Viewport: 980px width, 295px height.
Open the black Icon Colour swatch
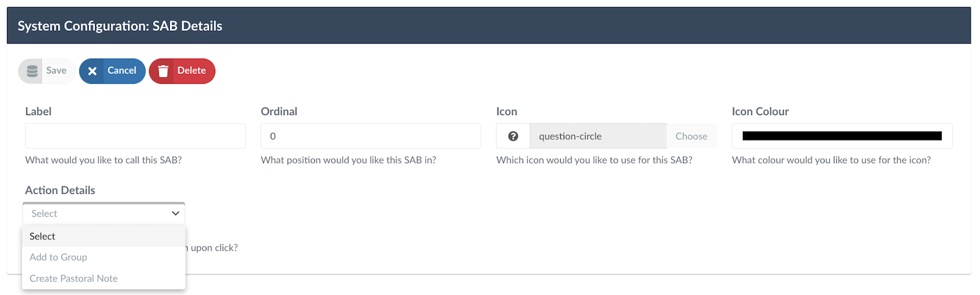[842, 136]
